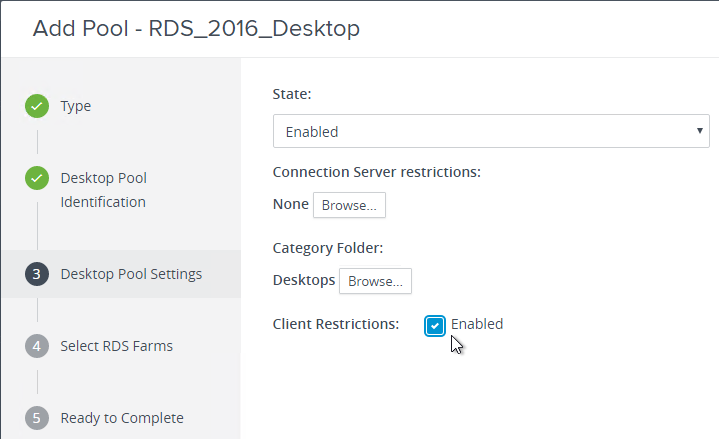Jump to Select RDS Farms step
719x439 pixels.
[116, 346]
